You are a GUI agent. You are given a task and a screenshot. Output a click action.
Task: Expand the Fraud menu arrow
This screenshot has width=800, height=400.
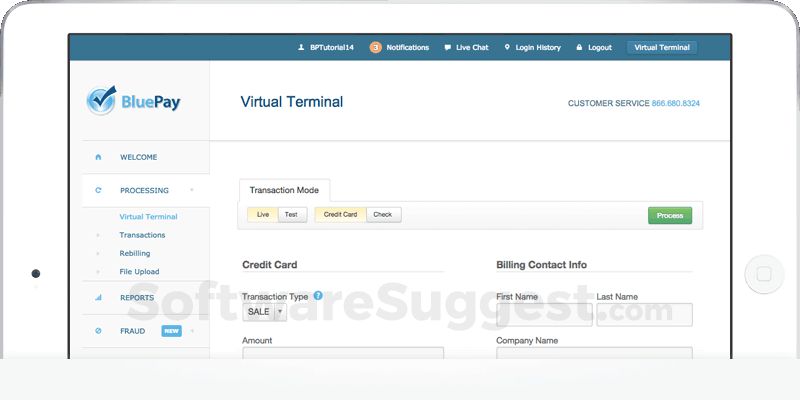point(192,331)
